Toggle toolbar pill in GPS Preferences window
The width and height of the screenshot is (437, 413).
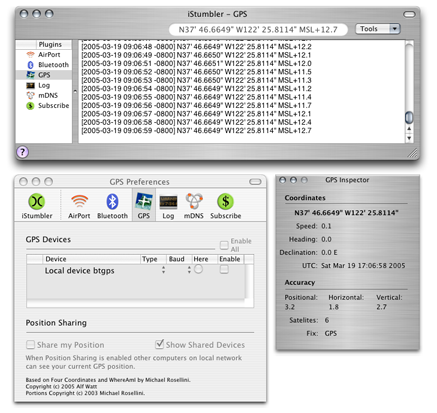click(255, 182)
